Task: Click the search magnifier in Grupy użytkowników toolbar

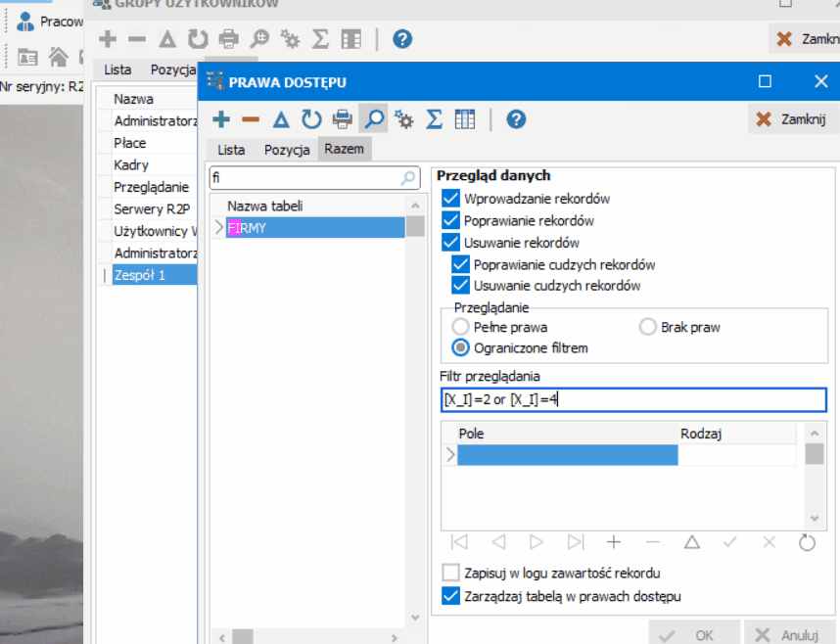Action: pyautogui.click(x=259, y=39)
